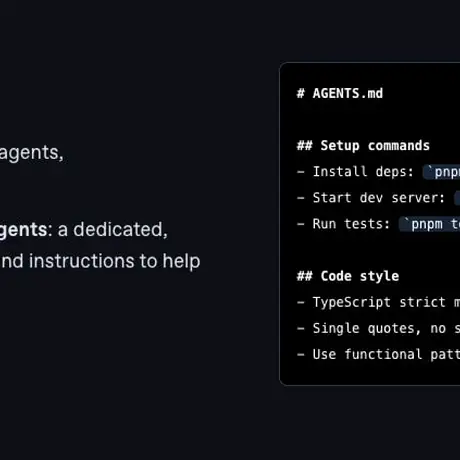Click the word "help" in paragraph
460x460 pixels.
(181, 261)
